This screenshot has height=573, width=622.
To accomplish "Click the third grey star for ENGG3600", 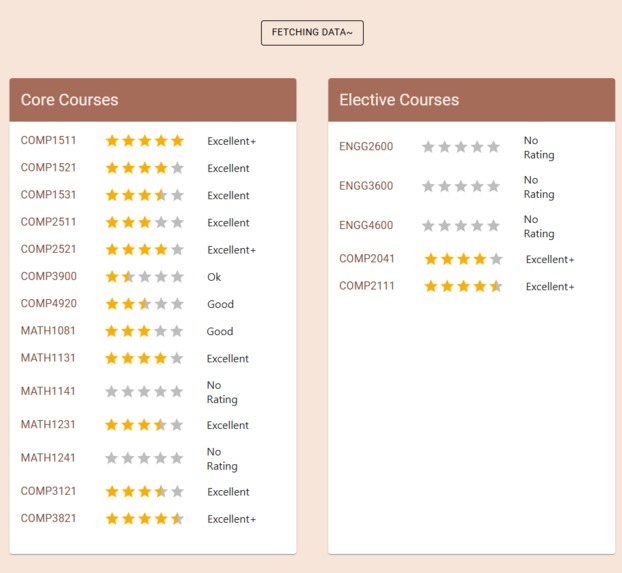I will [461, 186].
